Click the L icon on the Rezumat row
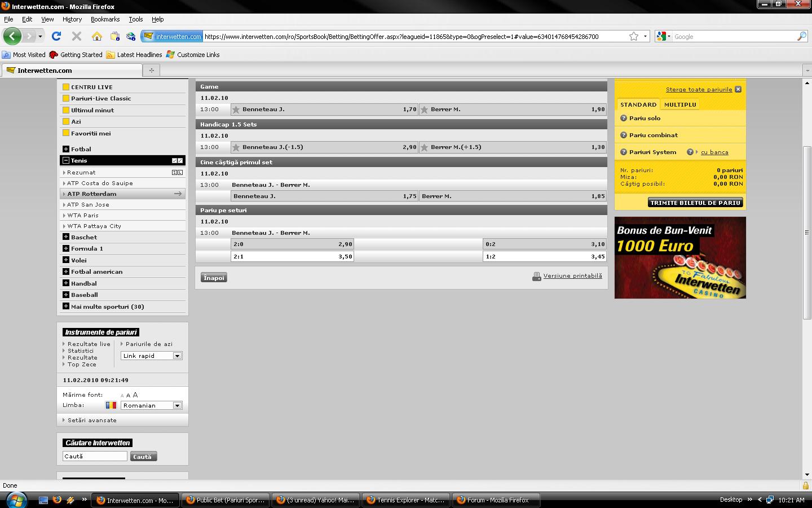This screenshot has width=812, height=508. [180, 172]
